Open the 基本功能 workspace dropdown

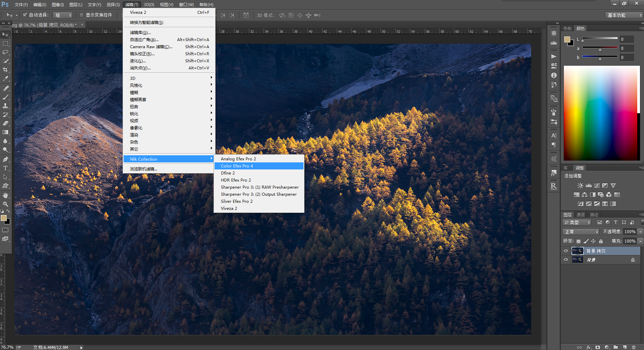pyautogui.click(x=624, y=15)
